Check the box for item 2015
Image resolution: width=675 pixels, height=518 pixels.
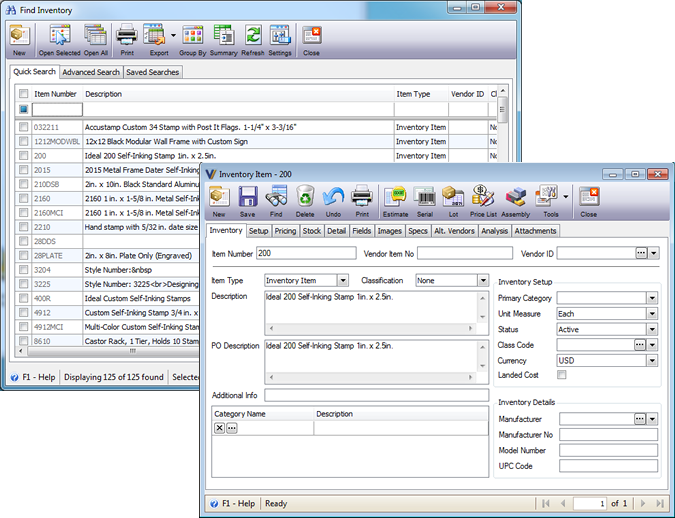[24, 170]
